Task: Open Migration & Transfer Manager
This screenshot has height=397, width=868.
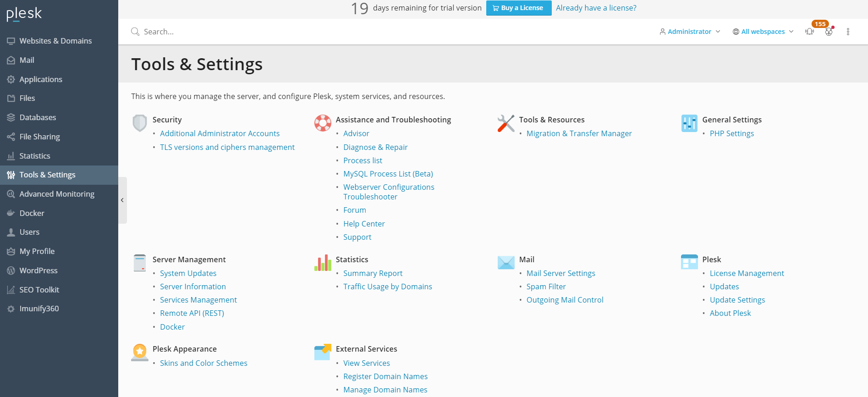Action: (579, 133)
